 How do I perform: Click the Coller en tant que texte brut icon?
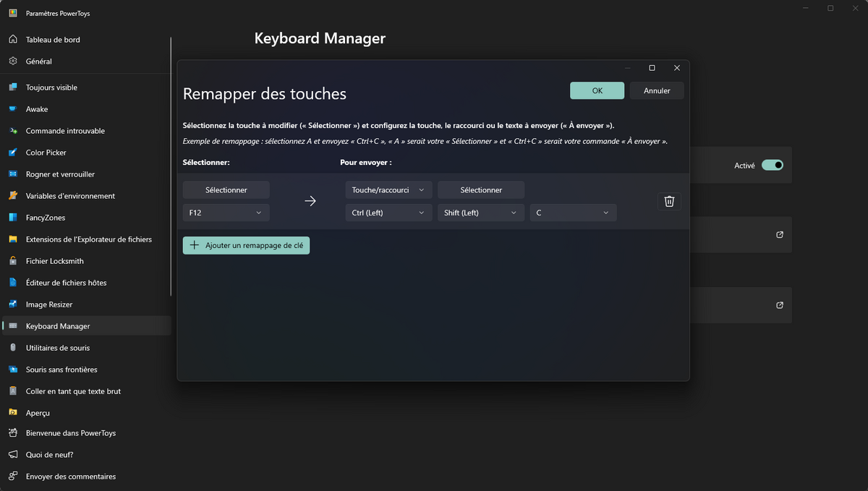[13, 391]
